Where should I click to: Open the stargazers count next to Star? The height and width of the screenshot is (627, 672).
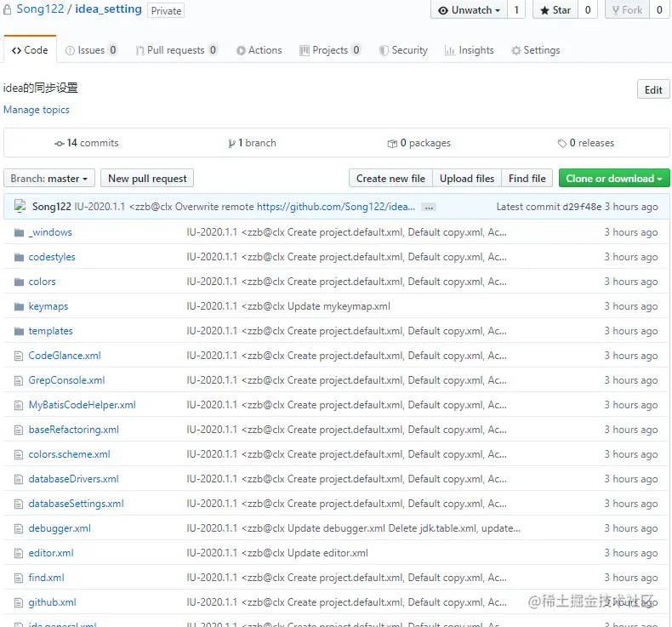[x=588, y=10]
